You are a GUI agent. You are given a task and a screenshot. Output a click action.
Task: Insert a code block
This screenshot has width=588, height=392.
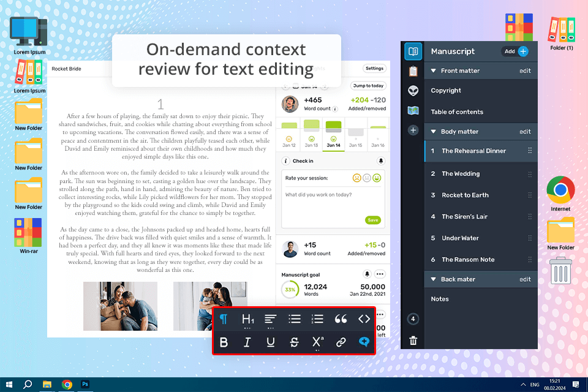point(364,319)
